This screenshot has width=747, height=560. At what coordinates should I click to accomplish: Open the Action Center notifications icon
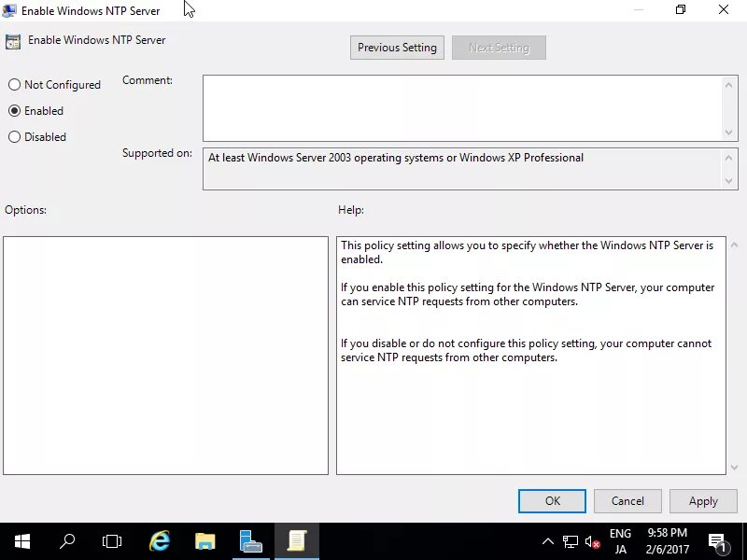[x=718, y=541]
